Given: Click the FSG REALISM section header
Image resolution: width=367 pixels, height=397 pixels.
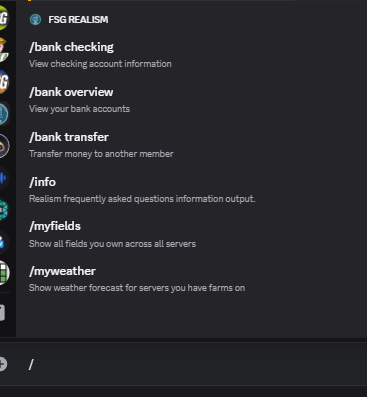Looking at the screenshot, I should 78,20.
